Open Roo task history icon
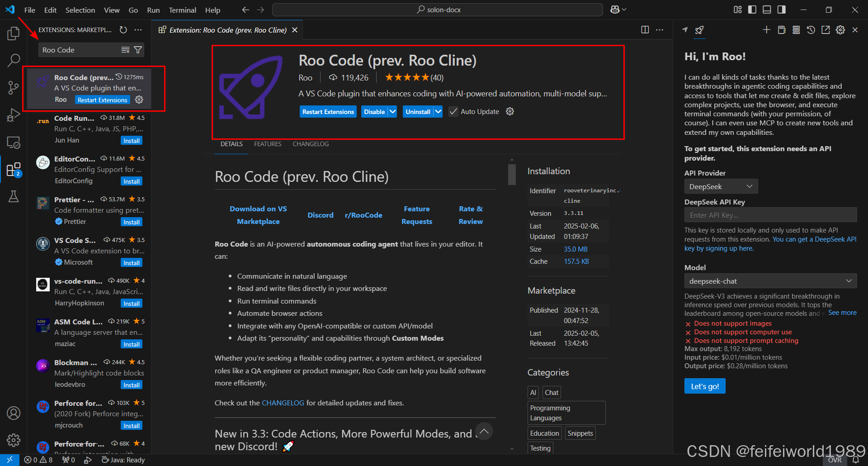 811,30
